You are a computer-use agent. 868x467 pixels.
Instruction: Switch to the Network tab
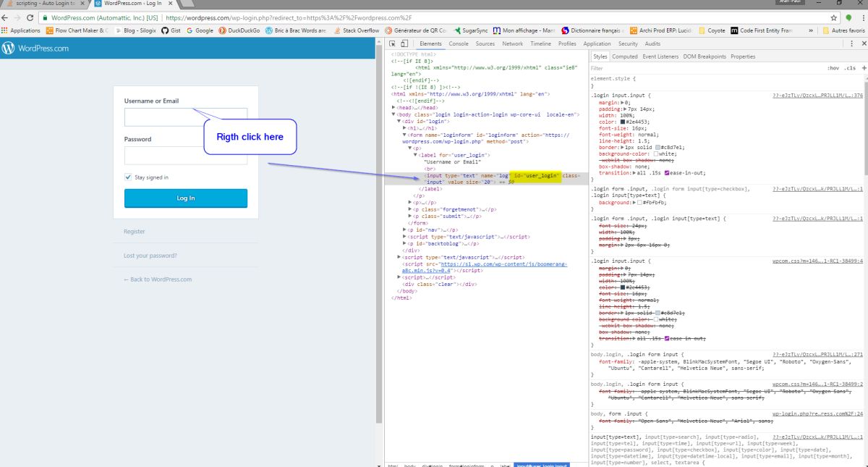click(x=513, y=44)
